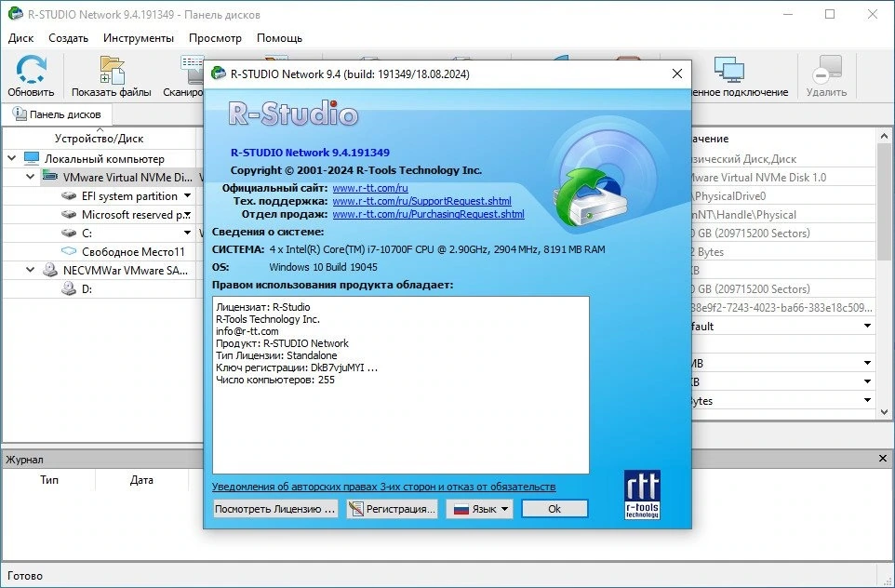Click the 'Готово' status bar text
Screen dimensions: 895x588
point(25,576)
